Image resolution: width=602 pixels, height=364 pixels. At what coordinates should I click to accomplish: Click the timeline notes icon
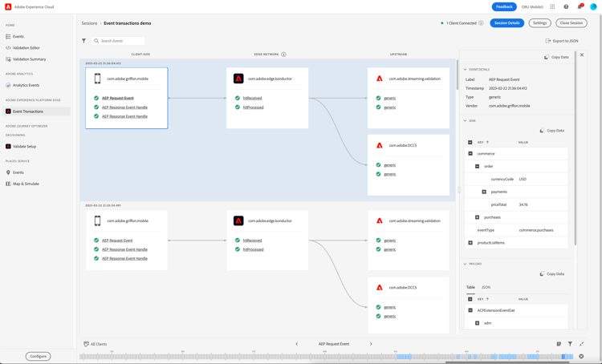[559, 344]
